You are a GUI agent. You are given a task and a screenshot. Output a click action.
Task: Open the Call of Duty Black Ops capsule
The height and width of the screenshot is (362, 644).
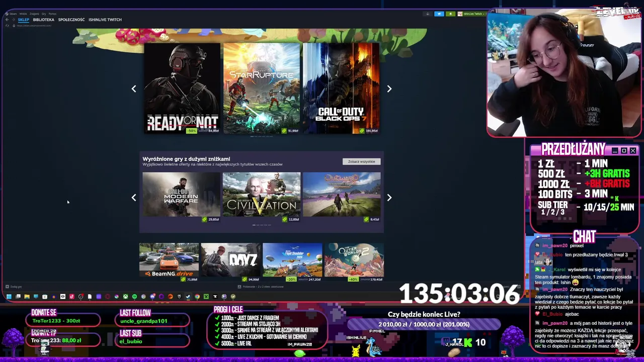341,88
